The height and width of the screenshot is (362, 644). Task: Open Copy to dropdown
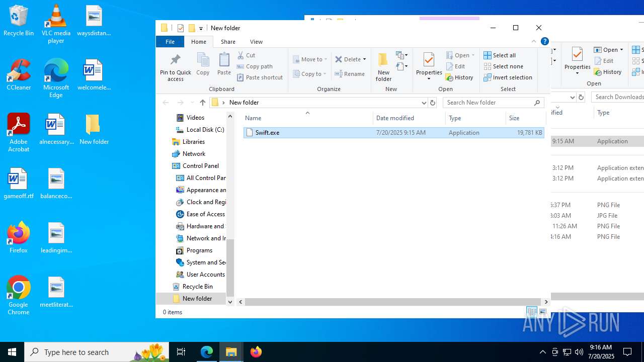pos(310,74)
